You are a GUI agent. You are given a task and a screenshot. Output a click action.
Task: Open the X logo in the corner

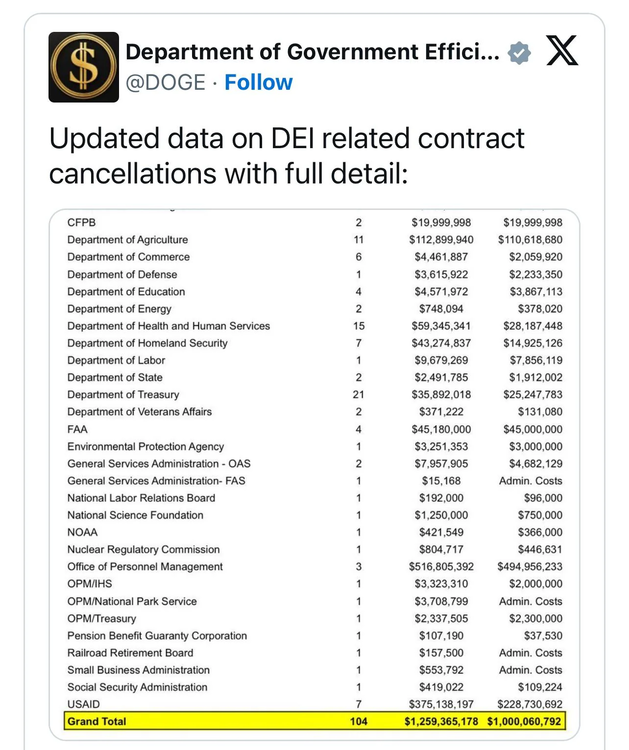tap(562, 52)
